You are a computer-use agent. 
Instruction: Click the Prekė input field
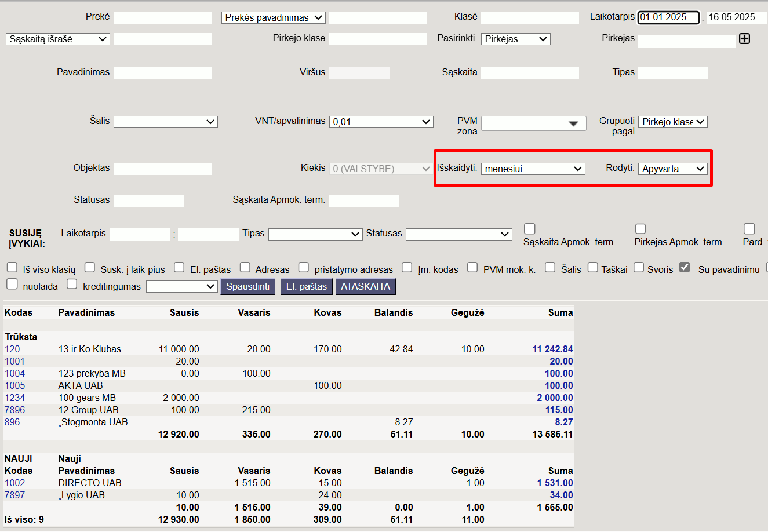coord(163,17)
